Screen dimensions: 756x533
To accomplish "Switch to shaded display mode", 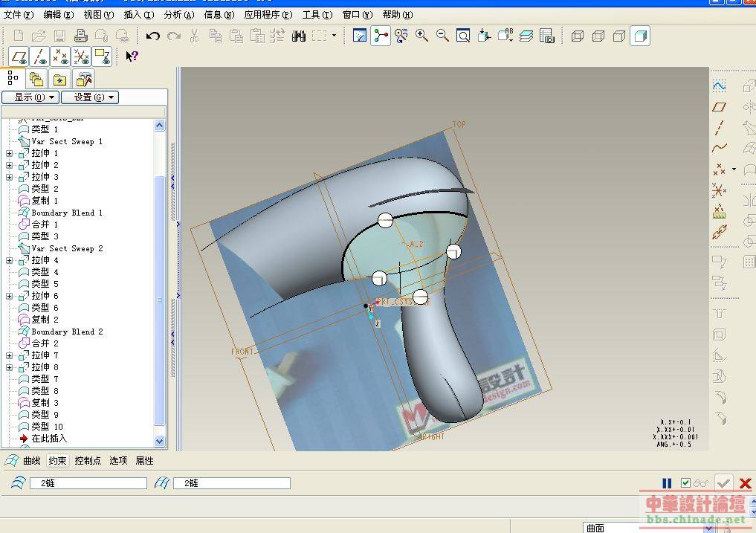I will pyautogui.click(x=640, y=36).
